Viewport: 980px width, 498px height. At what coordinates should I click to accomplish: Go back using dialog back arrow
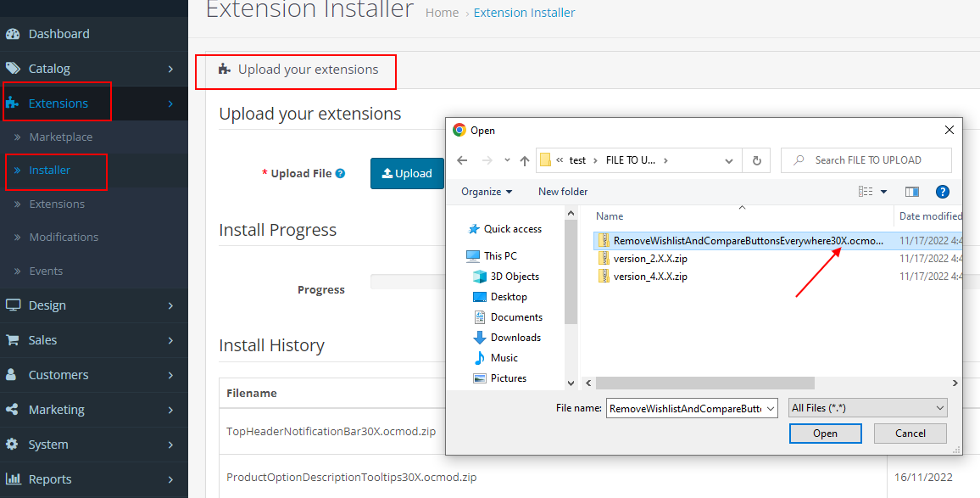[462, 160]
